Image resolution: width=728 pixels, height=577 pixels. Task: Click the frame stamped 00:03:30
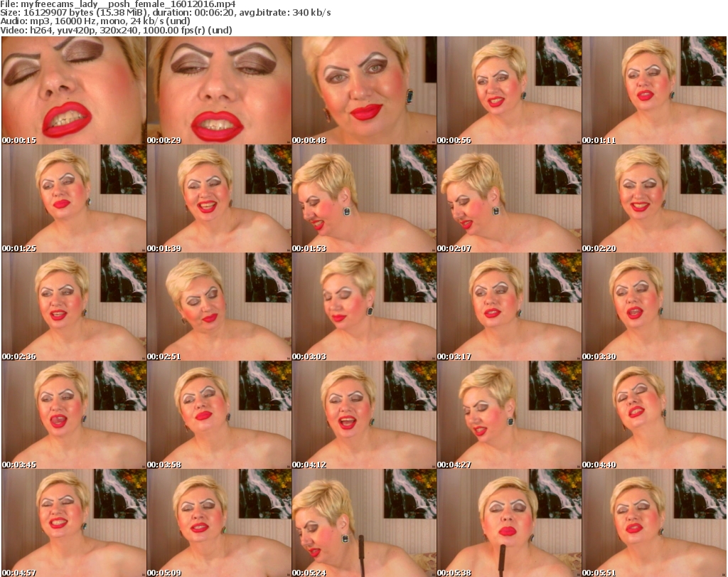(x=654, y=307)
